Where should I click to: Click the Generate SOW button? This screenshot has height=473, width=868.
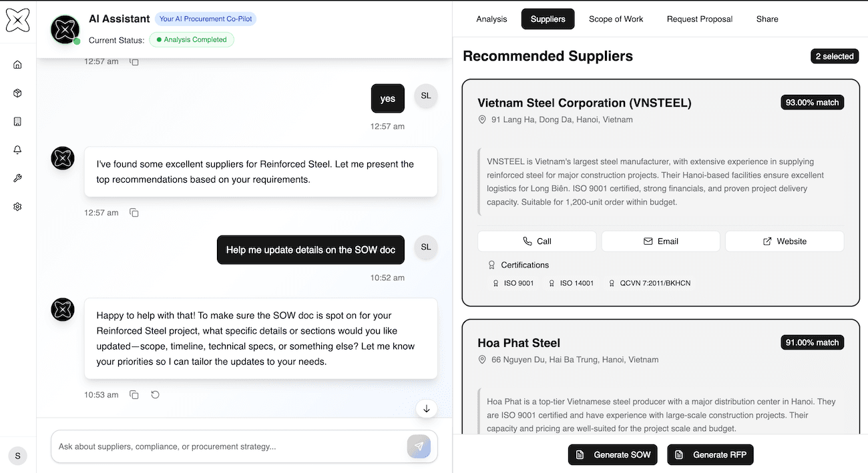[x=613, y=455]
